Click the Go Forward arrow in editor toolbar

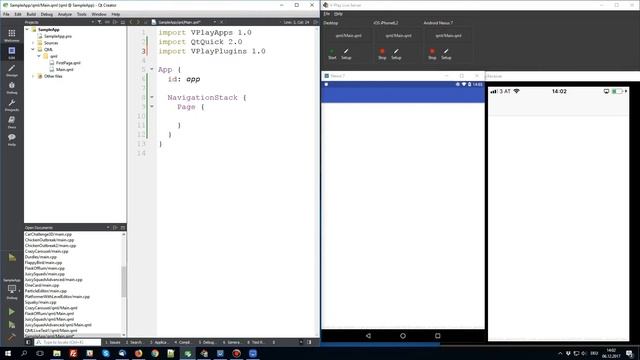(138, 22)
